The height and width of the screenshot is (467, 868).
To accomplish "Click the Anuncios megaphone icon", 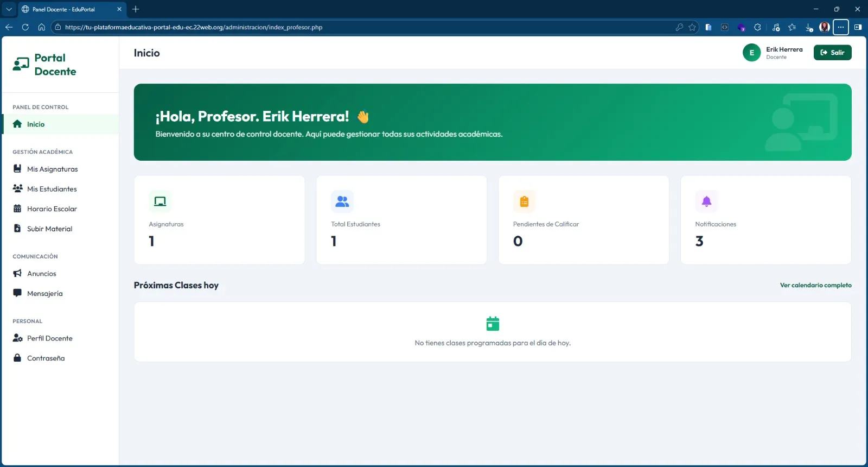I will click(x=17, y=274).
